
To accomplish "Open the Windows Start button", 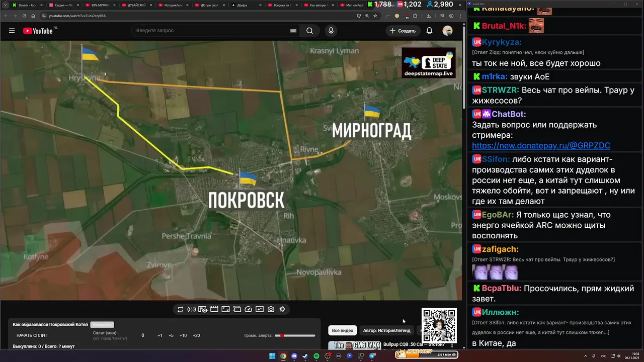I will click(x=272, y=356).
